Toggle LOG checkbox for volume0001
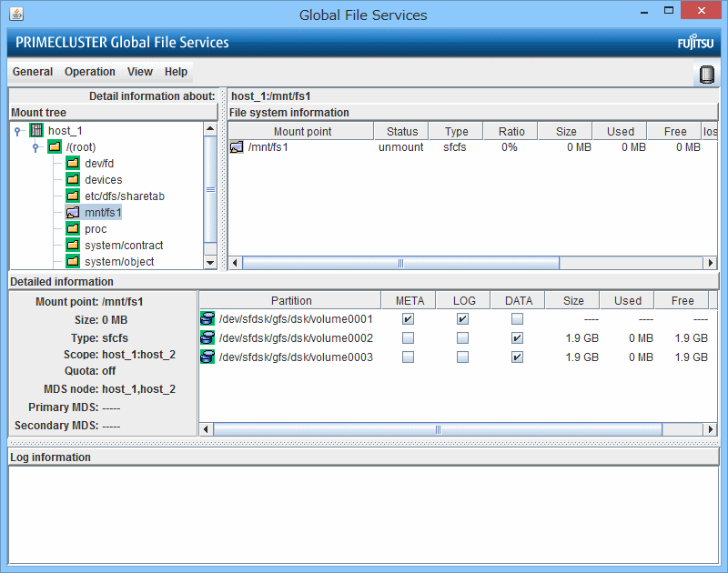The image size is (728, 573). pyautogui.click(x=462, y=318)
